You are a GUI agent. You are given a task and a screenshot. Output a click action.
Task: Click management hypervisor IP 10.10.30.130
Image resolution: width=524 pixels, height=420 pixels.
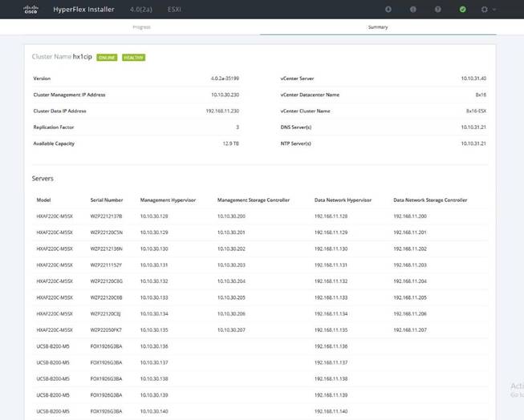tap(154, 248)
